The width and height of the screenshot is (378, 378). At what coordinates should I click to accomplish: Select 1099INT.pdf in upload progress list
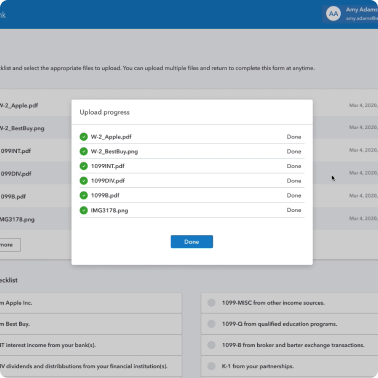click(x=107, y=166)
